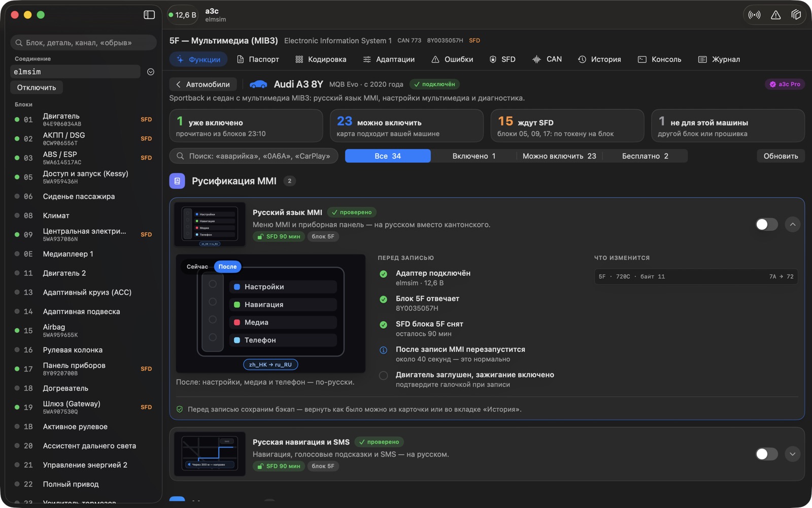The width and height of the screenshot is (812, 508).
Task: Click green status dot of block 01 Двигатель
Action: 17,120
